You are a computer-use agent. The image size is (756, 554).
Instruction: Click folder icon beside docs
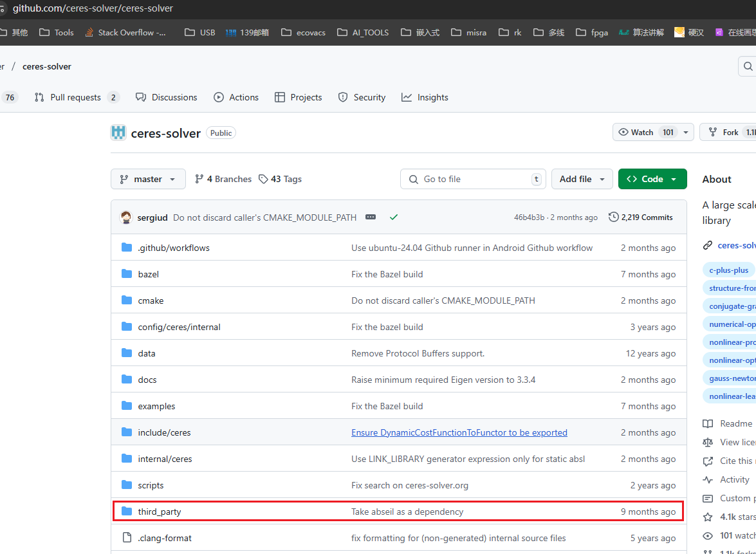[127, 380]
